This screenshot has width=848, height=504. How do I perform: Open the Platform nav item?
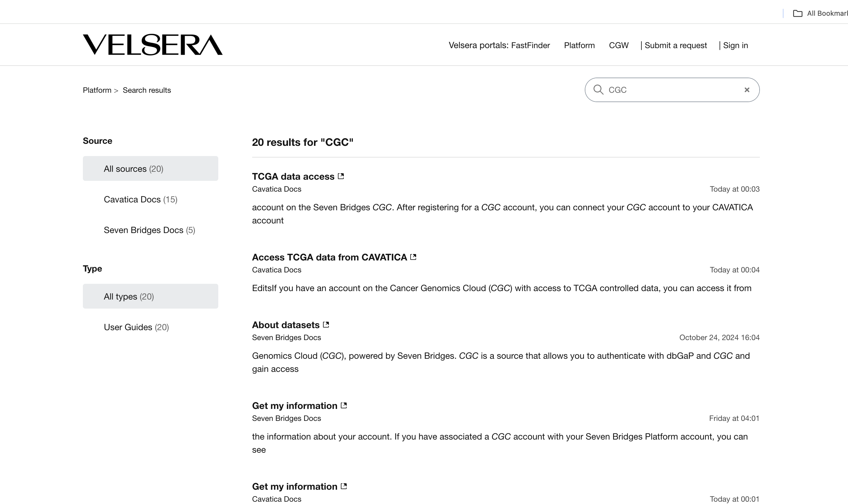coord(579,45)
